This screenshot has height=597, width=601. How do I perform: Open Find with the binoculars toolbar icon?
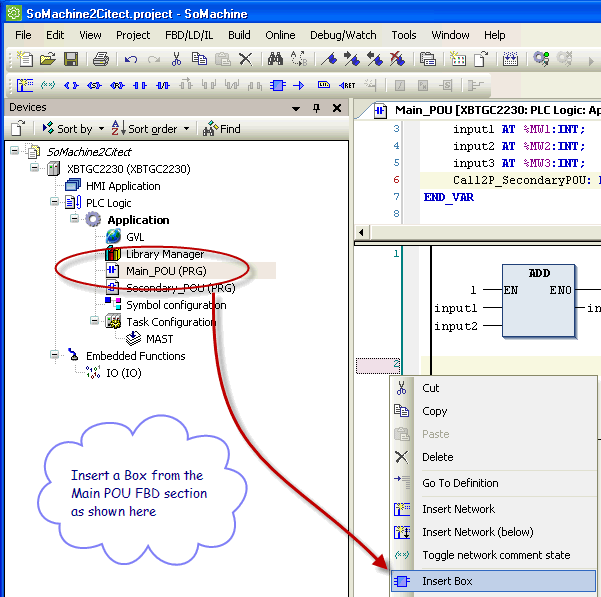[275, 59]
